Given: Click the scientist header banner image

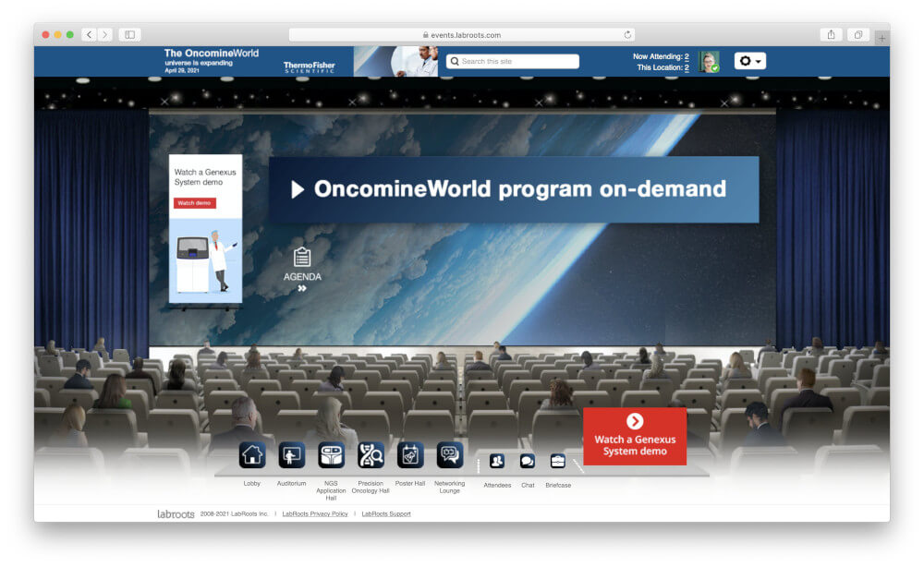Looking at the screenshot, I should click(396, 61).
